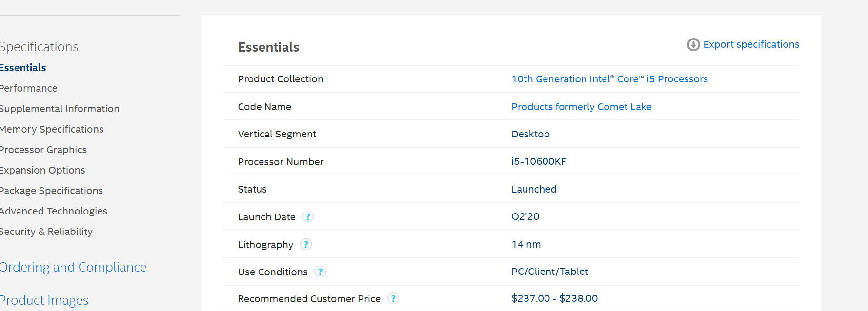Select the PC/Client/Tablet use conditions value

coord(549,272)
